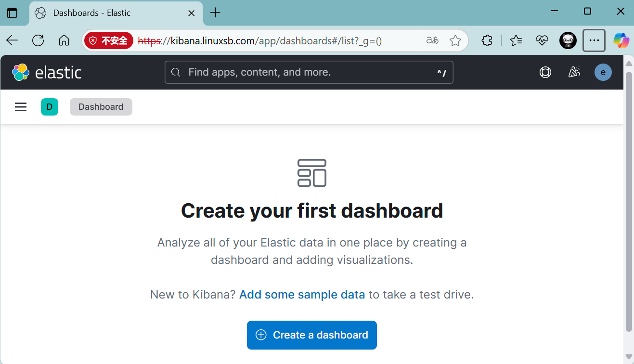The width and height of the screenshot is (634, 364).
Task: Open browser extensions puzzle icon
Action: pos(487,40)
